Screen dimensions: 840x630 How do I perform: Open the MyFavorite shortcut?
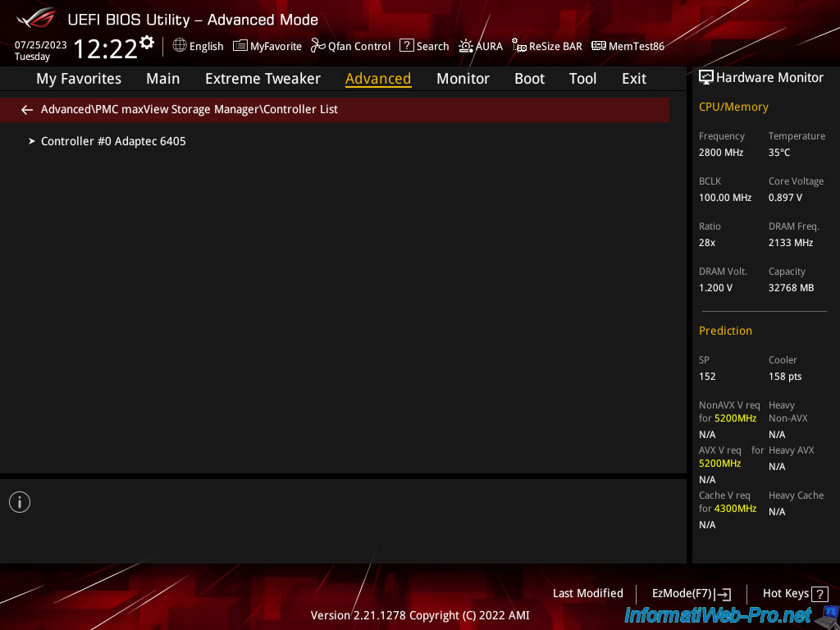[267, 46]
